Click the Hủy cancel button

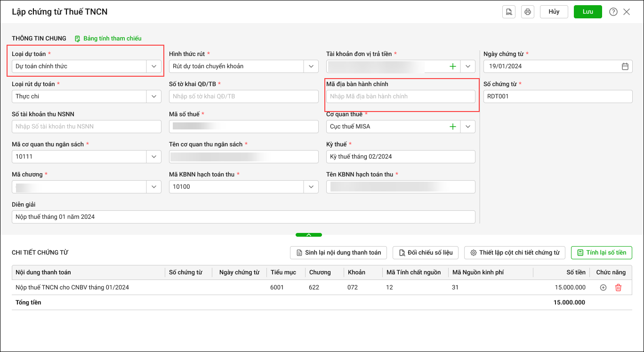pyautogui.click(x=554, y=12)
